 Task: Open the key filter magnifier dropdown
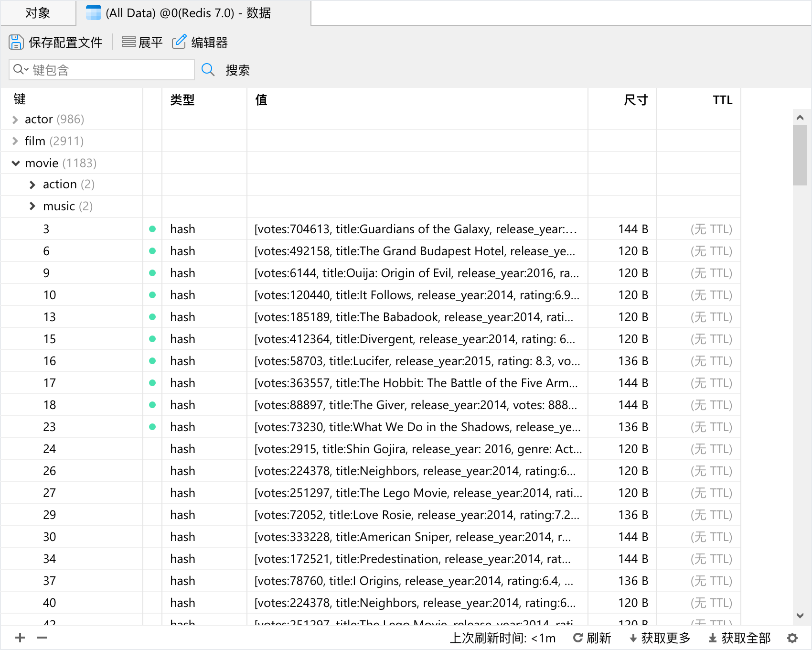tap(21, 70)
